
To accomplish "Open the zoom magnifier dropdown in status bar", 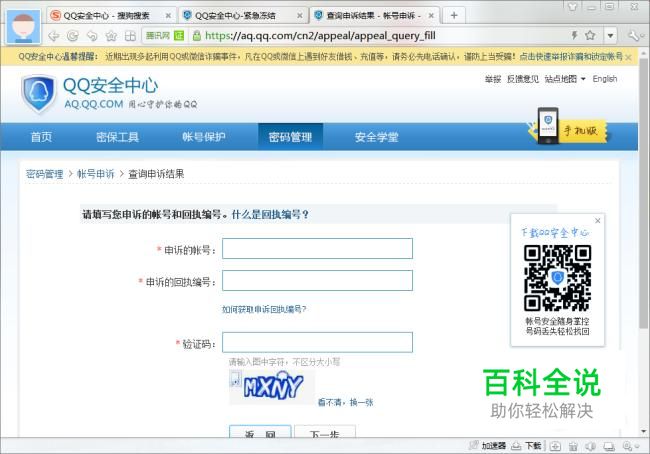I will coord(631,447).
